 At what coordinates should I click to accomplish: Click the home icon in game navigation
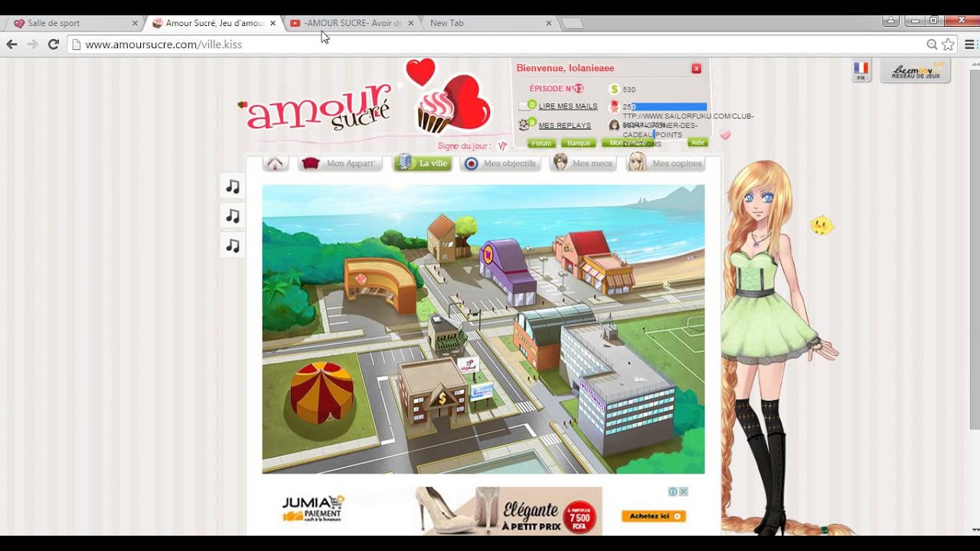coord(275,163)
